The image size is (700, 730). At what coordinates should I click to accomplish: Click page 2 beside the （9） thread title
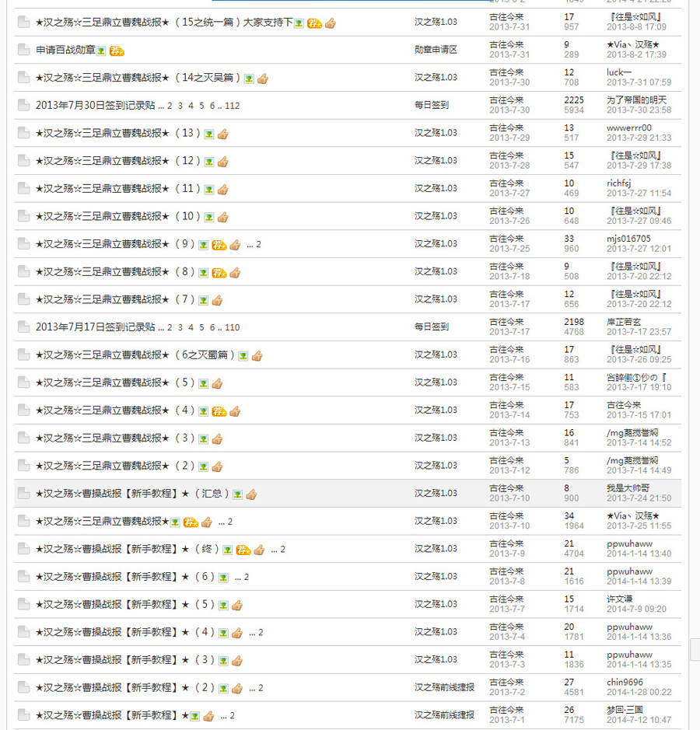coord(257,244)
